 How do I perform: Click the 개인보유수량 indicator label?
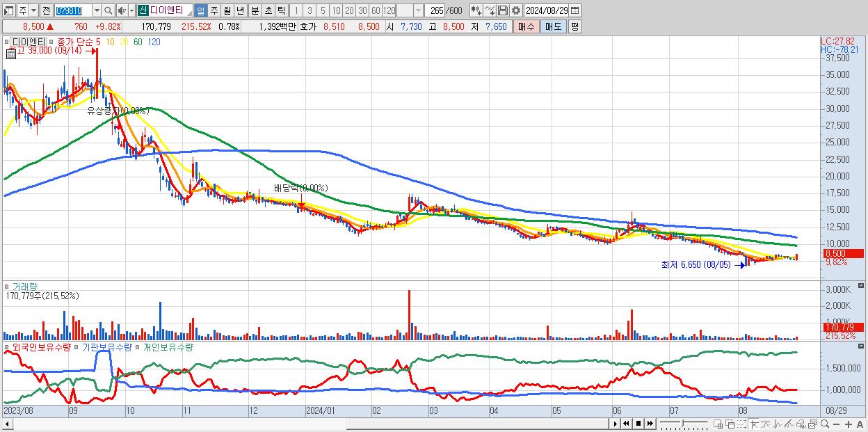[x=167, y=346]
